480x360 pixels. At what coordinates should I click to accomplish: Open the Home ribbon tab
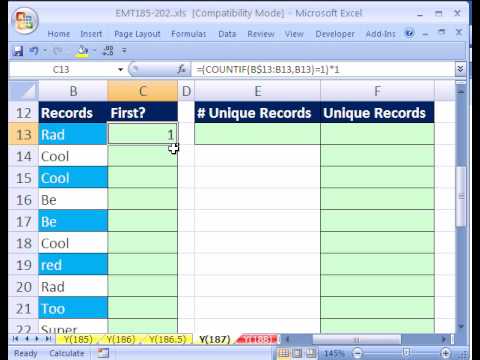coord(59,34)
